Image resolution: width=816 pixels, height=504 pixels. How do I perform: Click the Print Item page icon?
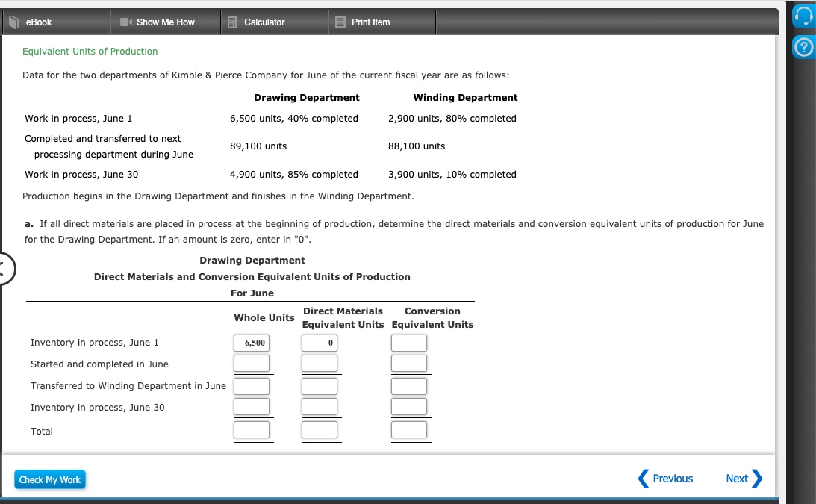(x=340, y=22)
